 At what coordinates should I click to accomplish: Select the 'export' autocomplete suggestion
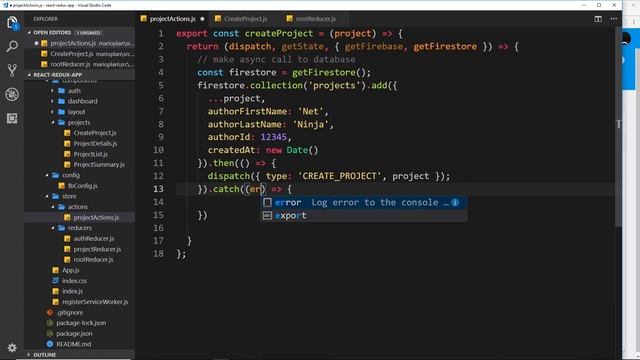(363, 216)
